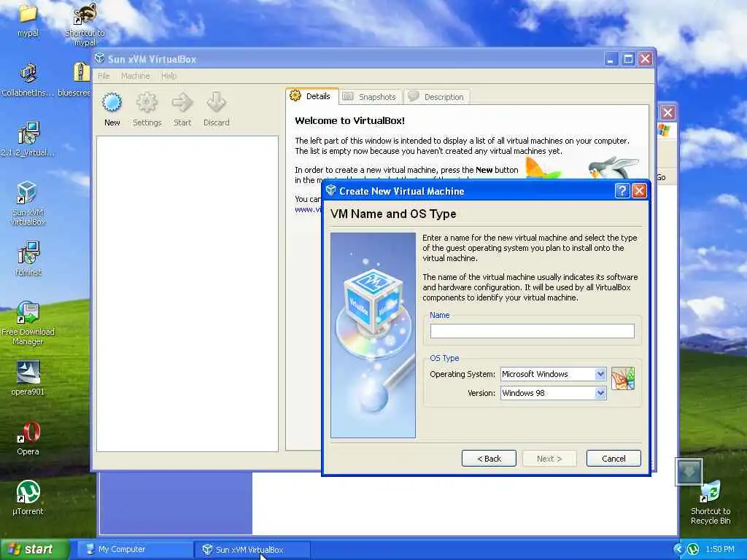Open the Version dropdown showing Windows 98

(x=553, y=393)
